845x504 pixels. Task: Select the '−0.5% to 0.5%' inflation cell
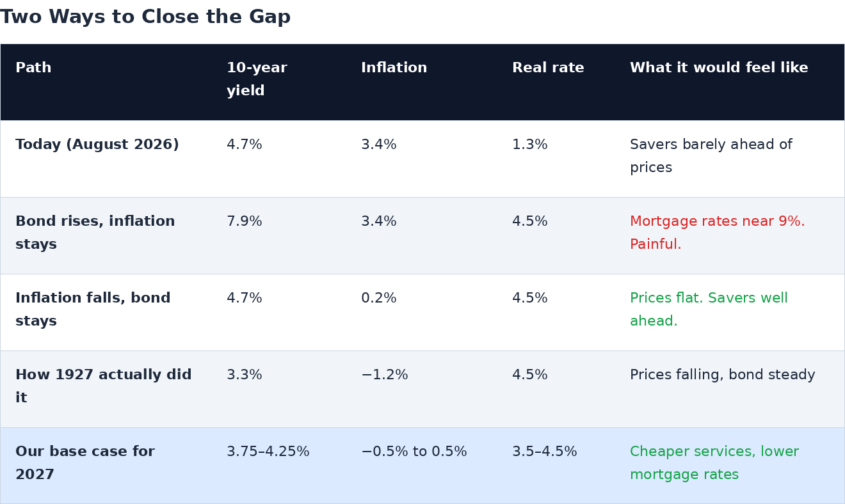(414, 452)
